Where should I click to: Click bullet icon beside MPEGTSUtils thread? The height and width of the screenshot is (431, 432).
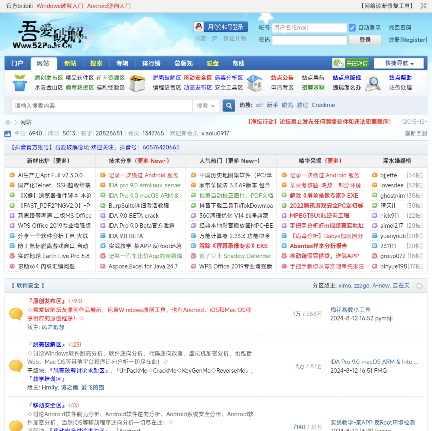pos(284,216)
